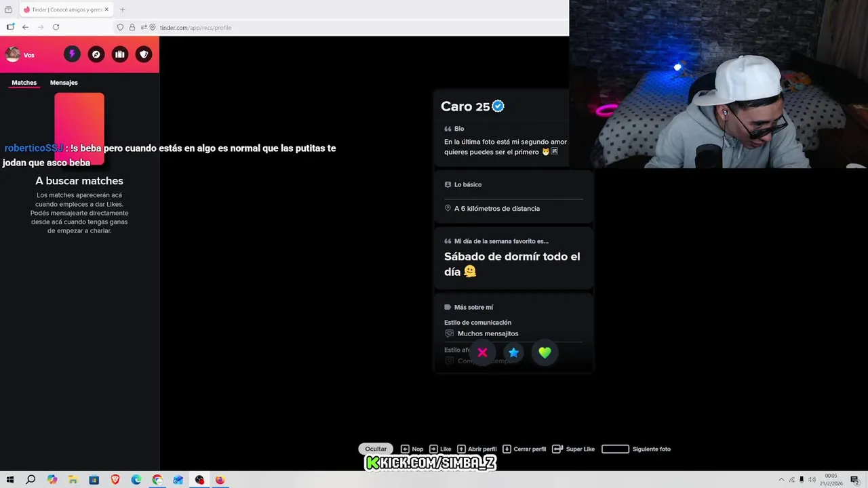The width and height of the screenshot is (868, 488).
Task: Click the 'Lo básico' section heading
Action: coord(468,184)
